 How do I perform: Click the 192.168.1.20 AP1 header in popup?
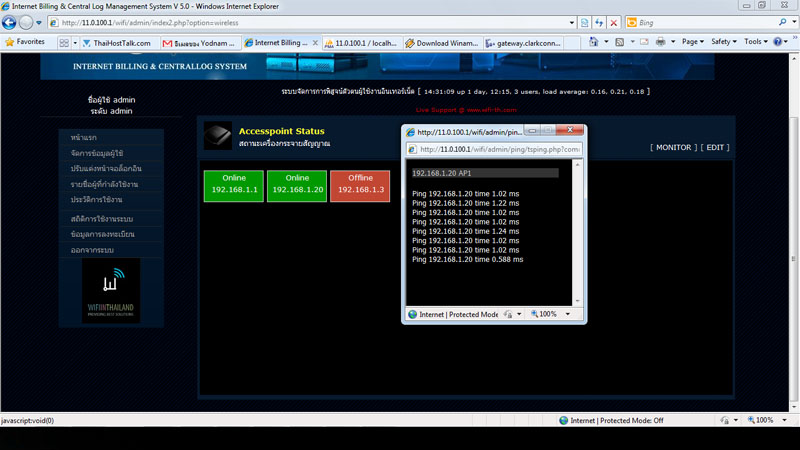pyautogui.click(x=485, y=173)
